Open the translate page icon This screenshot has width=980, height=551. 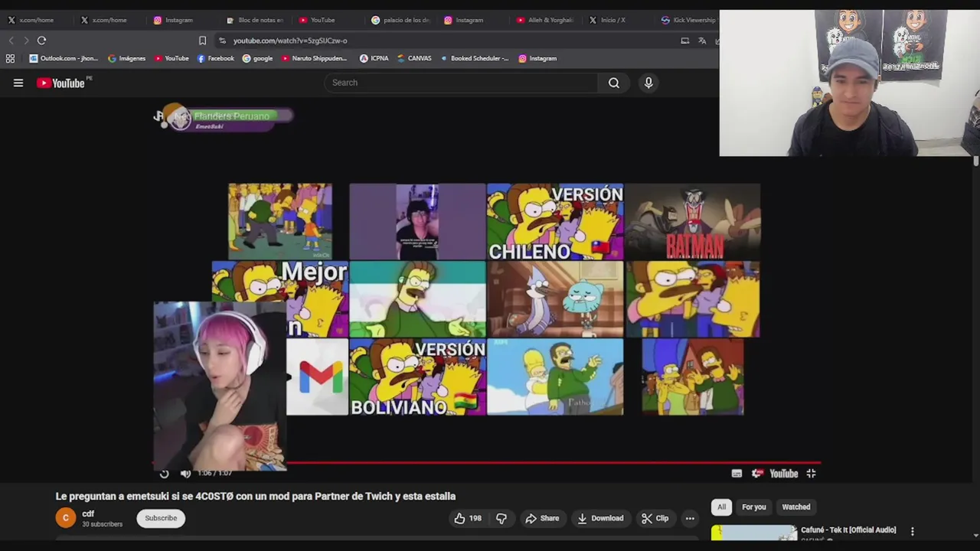tap(702, 41)
